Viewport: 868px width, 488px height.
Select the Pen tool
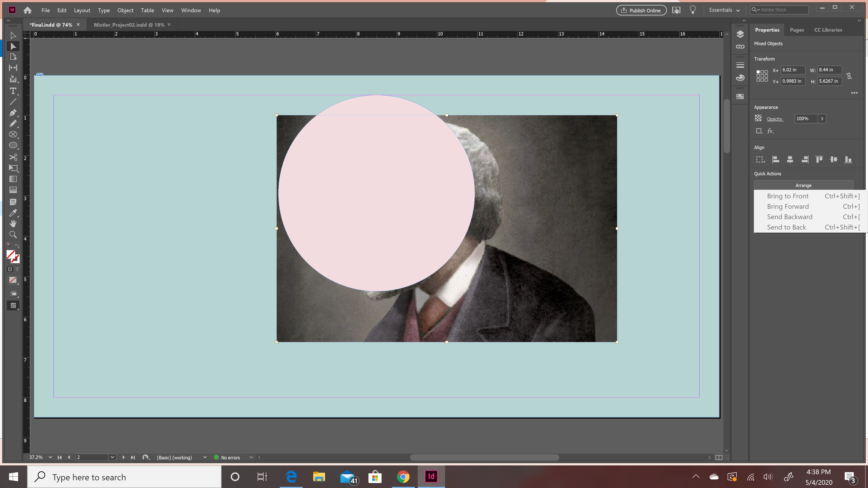click(x=13, y=113)
